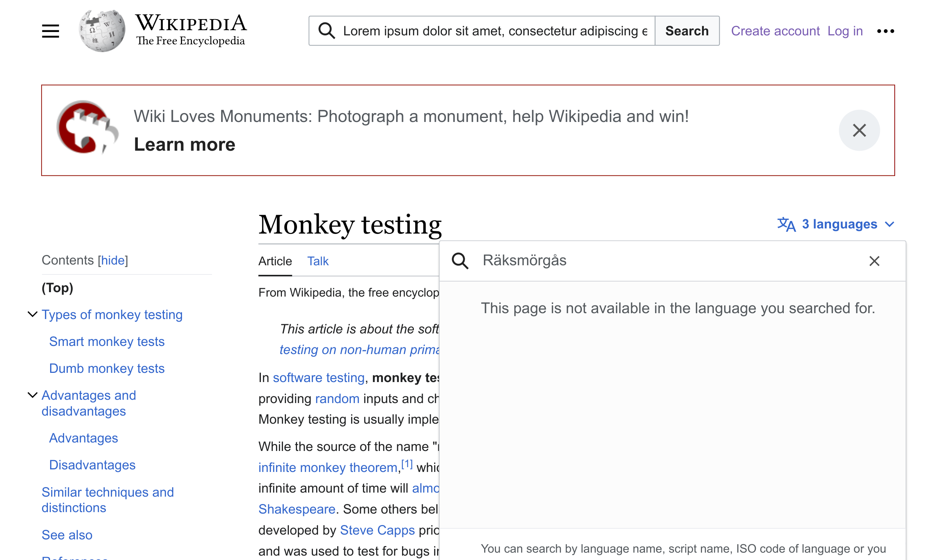Switch to the Talk tab
The height and width of the screenshot is (560, 936).
coord(318,261)
